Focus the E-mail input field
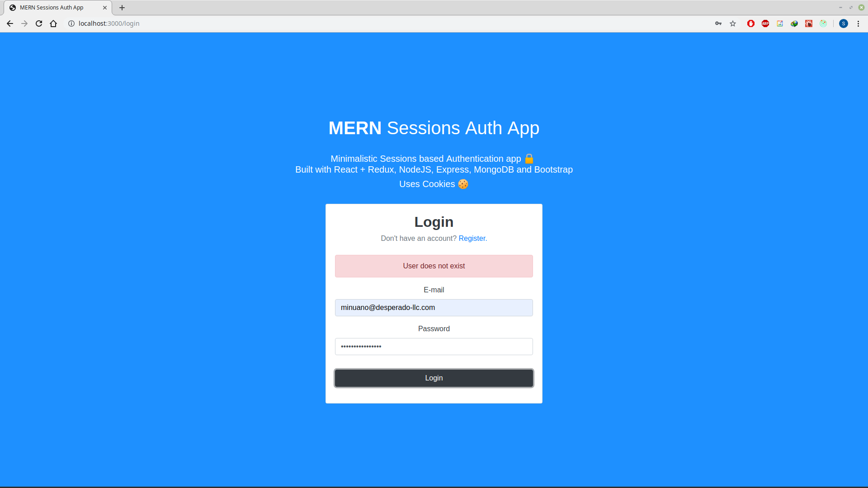Image resolution: width=868 pixels, height=488 pixels. coord(434,308)
